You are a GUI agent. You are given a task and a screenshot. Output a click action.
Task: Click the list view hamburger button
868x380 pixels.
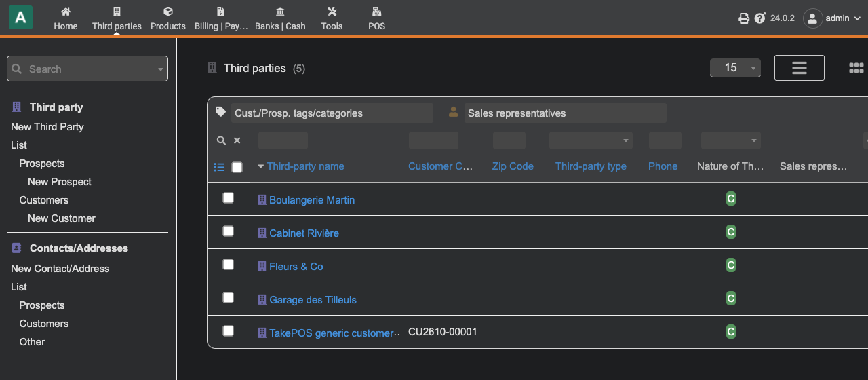[800, 68]
